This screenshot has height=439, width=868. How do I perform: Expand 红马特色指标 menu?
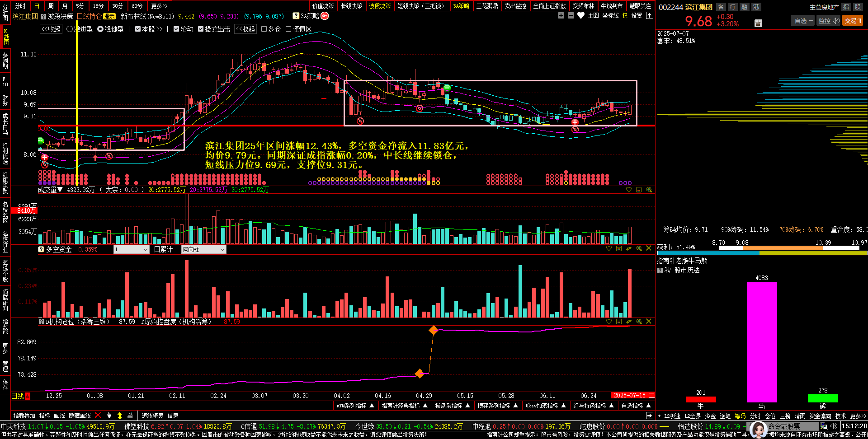594,406
